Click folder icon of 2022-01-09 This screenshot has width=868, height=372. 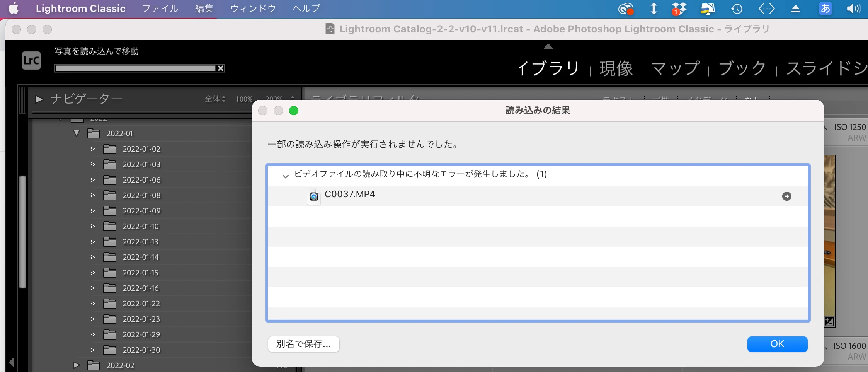pos(110,211)
